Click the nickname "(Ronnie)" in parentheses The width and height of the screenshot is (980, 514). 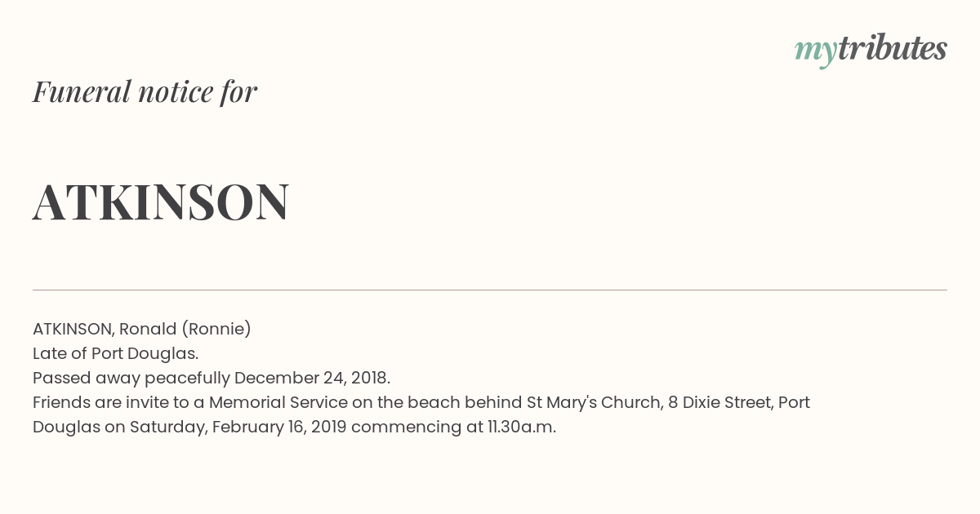tap(216, 329)
